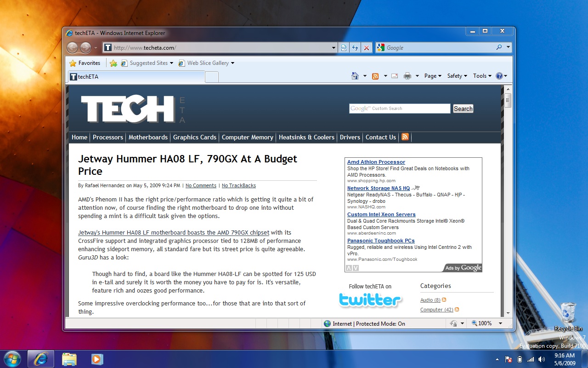
Task: Toggle Compatibility View icon
Action: (344, 47)
